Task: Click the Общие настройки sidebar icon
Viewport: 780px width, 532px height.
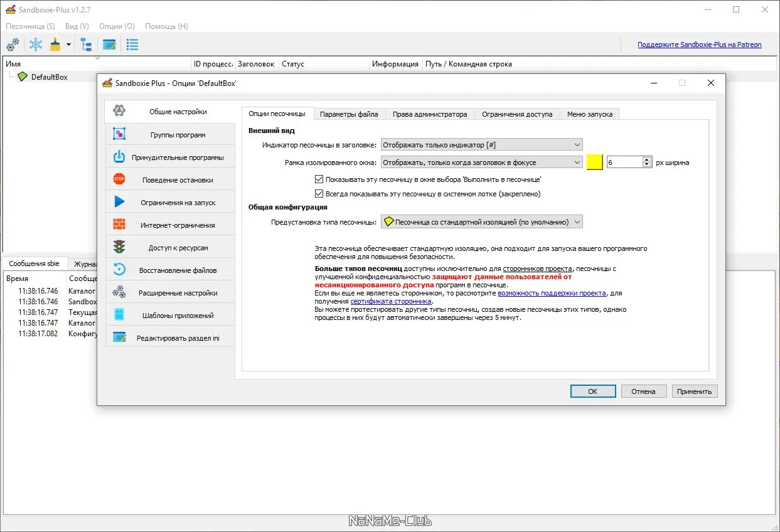Action: point(119,111)
